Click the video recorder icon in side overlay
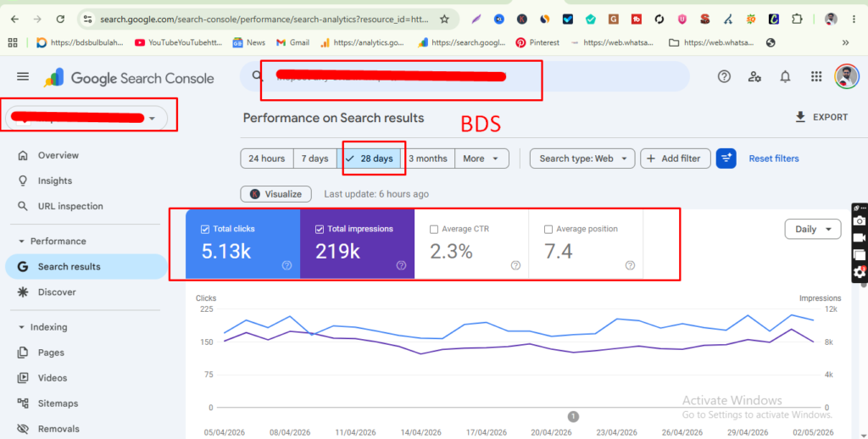Screen dimensions: 868x439 (860, 237)
